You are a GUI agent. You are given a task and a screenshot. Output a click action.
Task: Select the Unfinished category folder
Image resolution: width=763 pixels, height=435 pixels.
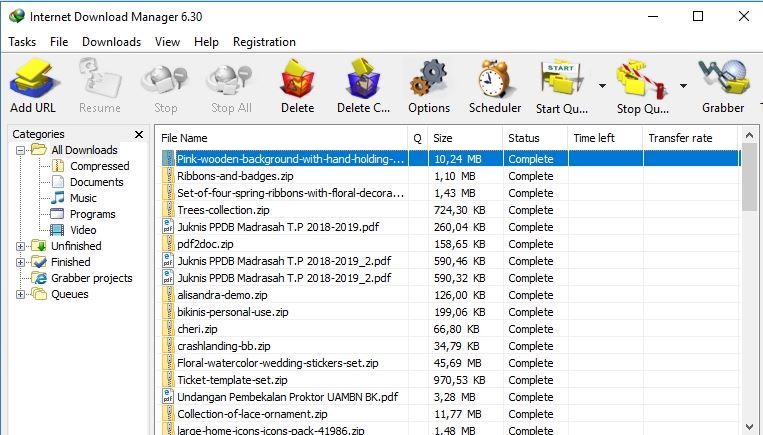click(x=76, y=246)
